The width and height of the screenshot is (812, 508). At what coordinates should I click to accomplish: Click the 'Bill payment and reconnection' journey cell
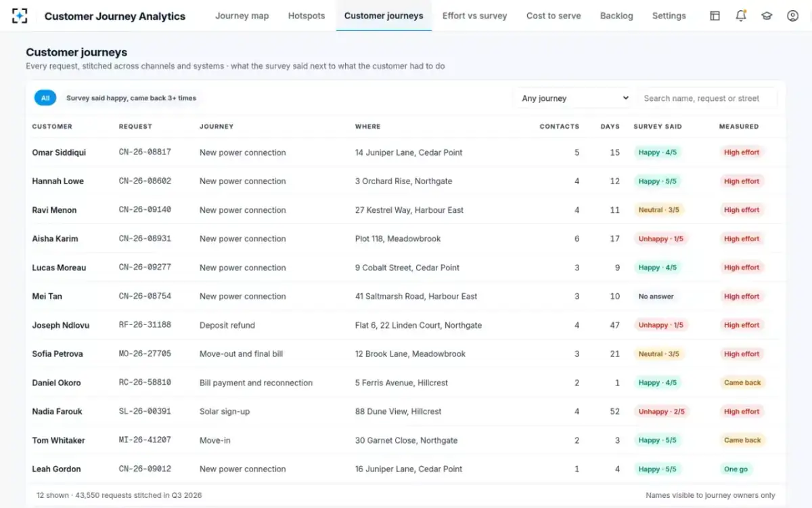point(256,383)
